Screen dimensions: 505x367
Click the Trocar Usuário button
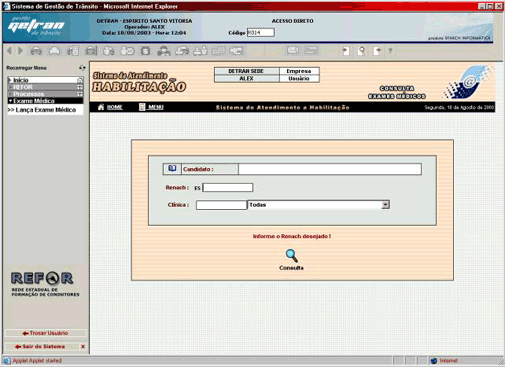45,333
